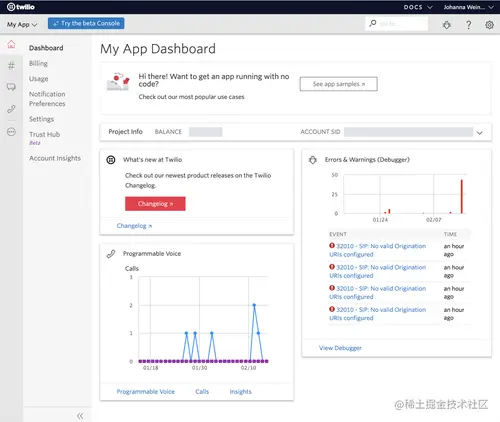The image size is (500, 422).
Task: Open the Phone Numbers hash icon
Action: [x=11, y=66]
